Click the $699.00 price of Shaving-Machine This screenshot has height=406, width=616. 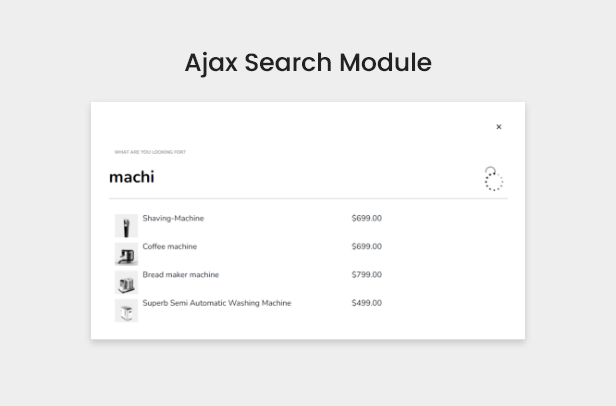(367, 218)
